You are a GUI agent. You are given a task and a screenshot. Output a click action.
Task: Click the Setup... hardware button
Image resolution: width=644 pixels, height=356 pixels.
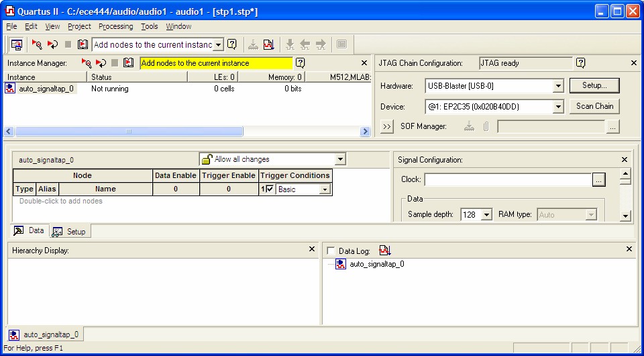coord(594,85)
